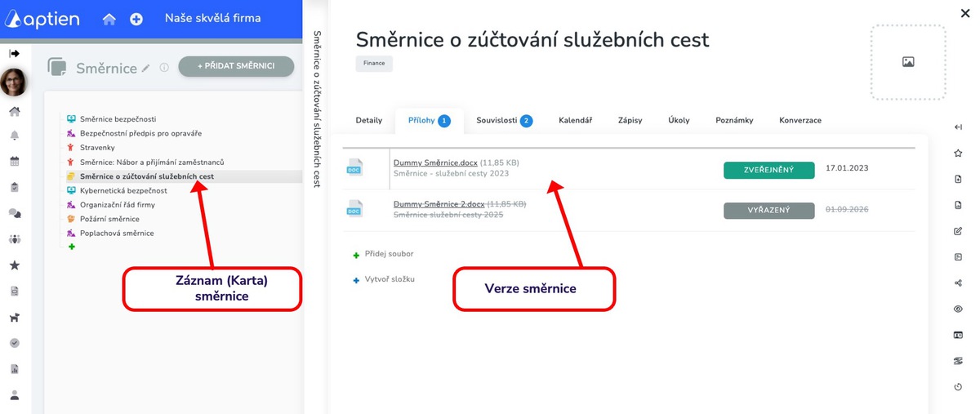Select the Stravenky record
Viewport: 980px width, 414px height.
[x=97, y=147]
